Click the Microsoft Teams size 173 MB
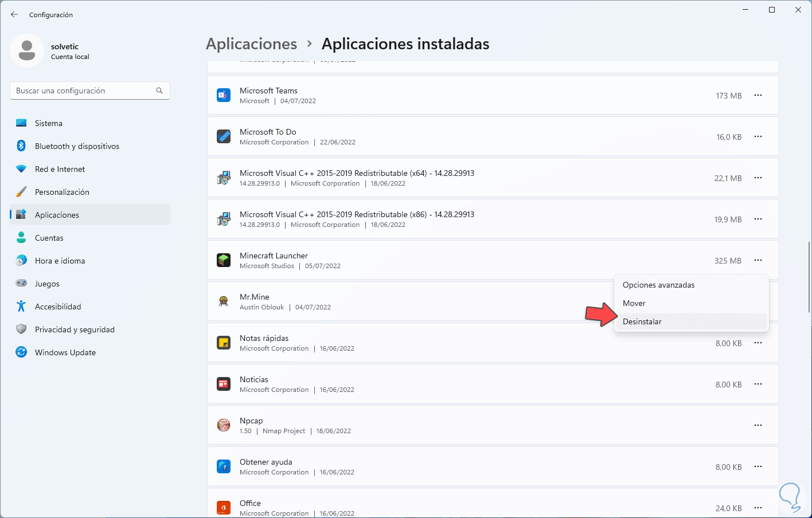Image resolution: width=812 pixels, height=518 pixels. tap(728, 96)
